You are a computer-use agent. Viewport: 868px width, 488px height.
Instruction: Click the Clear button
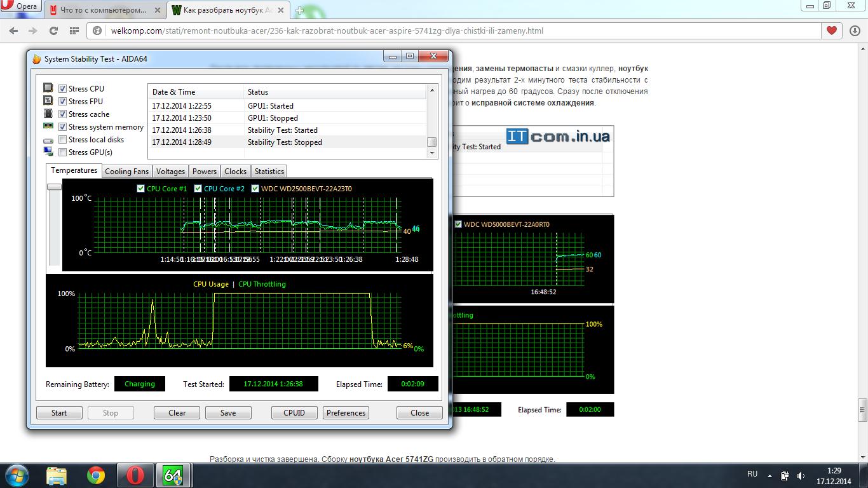(177, 413)
